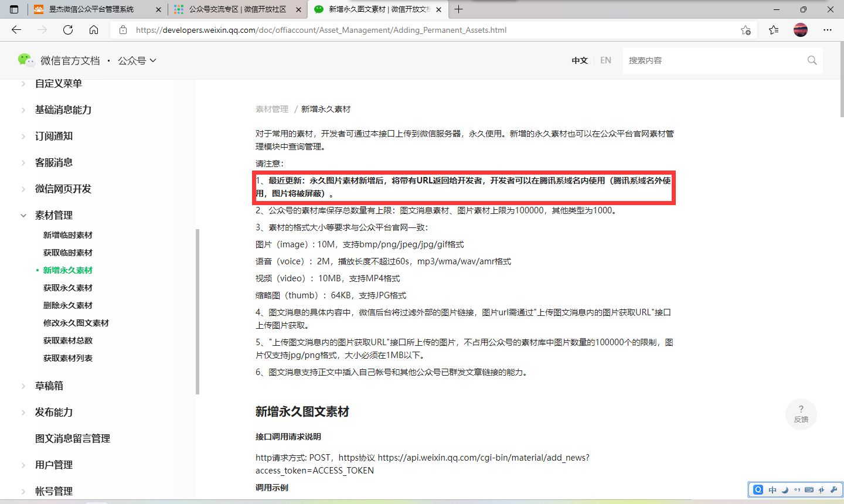The width and height of the screenshot is (844, 504).
Task: Add this page to favorites
Action: [x=746, y=30]
